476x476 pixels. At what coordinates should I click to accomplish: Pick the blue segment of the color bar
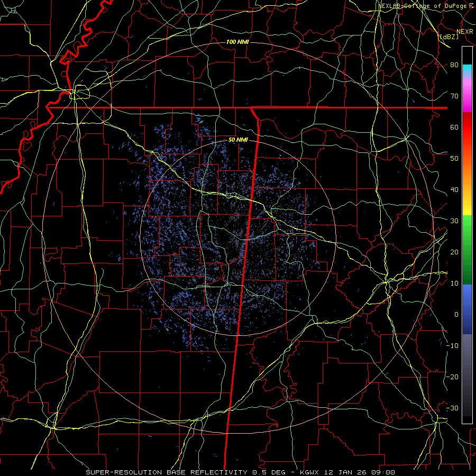click(x=467, y=309)
